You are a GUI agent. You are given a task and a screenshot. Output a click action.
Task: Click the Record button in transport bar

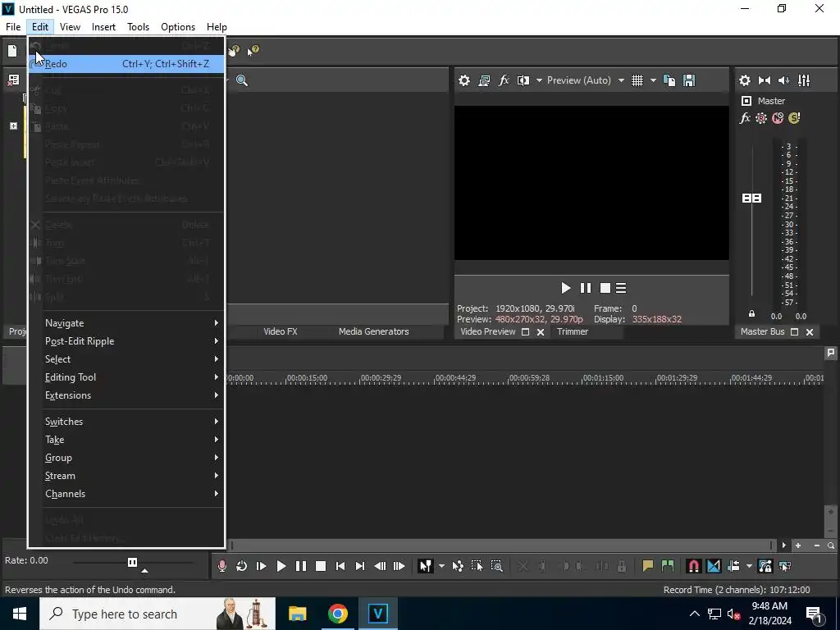tap(221, 566)
